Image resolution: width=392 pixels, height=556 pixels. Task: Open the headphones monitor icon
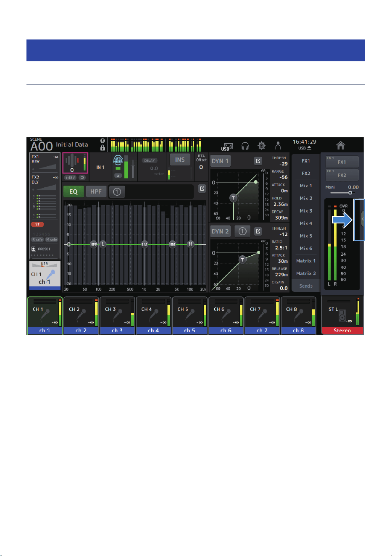[245, 146]
